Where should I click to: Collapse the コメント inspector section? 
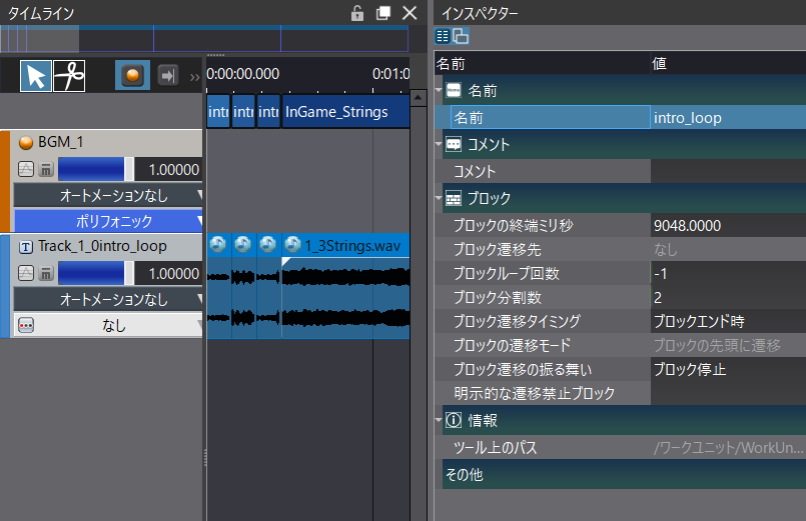(438, 144)
